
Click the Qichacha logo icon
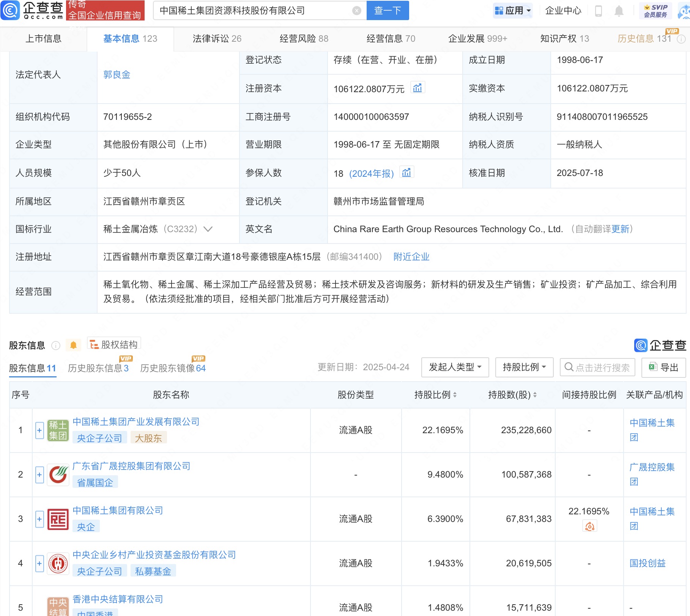(10, 10)
